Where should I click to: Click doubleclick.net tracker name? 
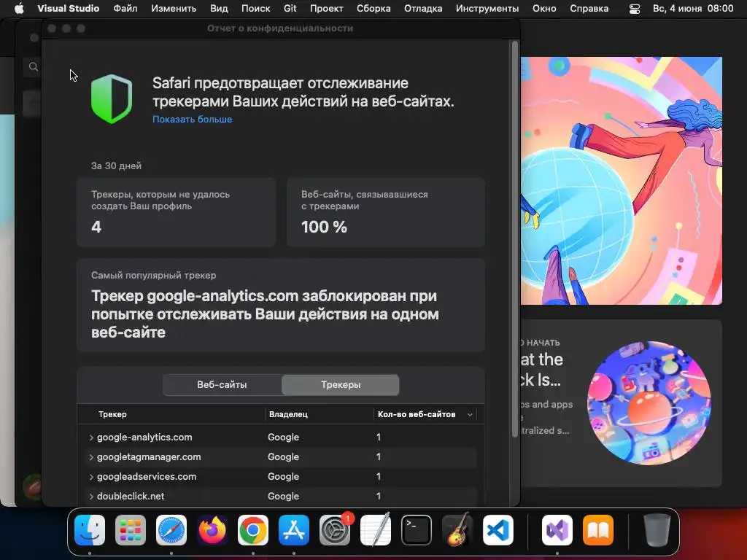pos(131,496)
